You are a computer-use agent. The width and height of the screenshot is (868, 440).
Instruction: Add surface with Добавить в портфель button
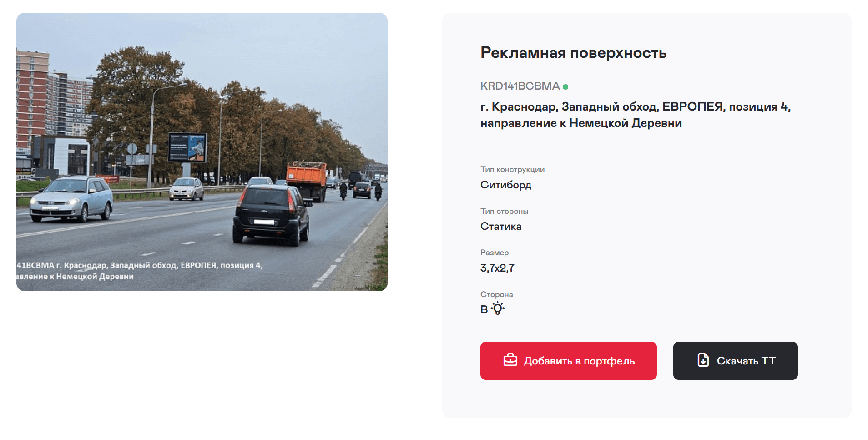point(568,361)
